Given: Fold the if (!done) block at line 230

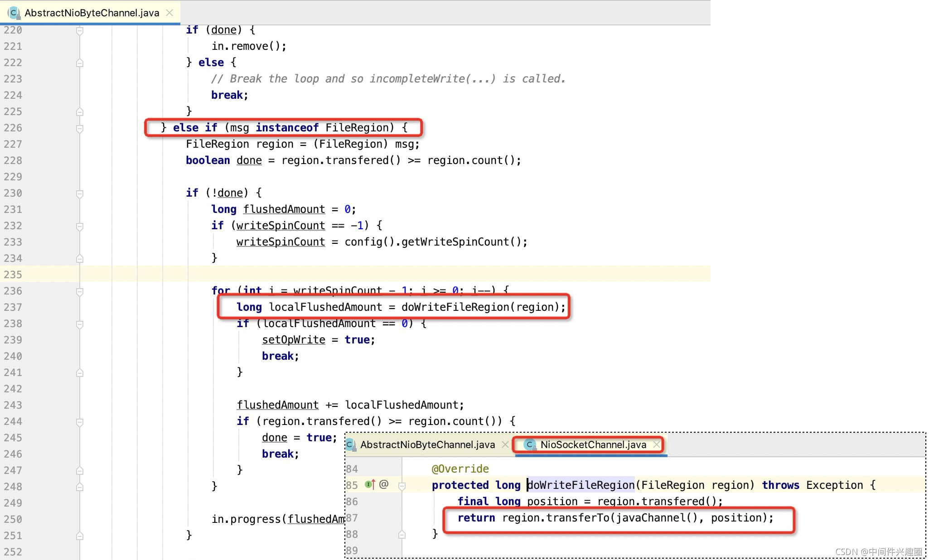Looking at the screenshot, I should 80,193.
